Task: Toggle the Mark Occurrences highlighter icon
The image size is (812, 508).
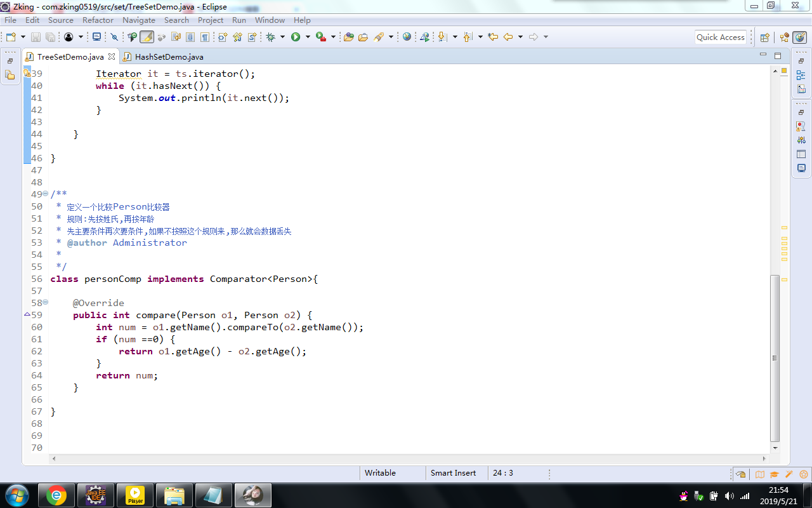Action: [x=147, y=37]
